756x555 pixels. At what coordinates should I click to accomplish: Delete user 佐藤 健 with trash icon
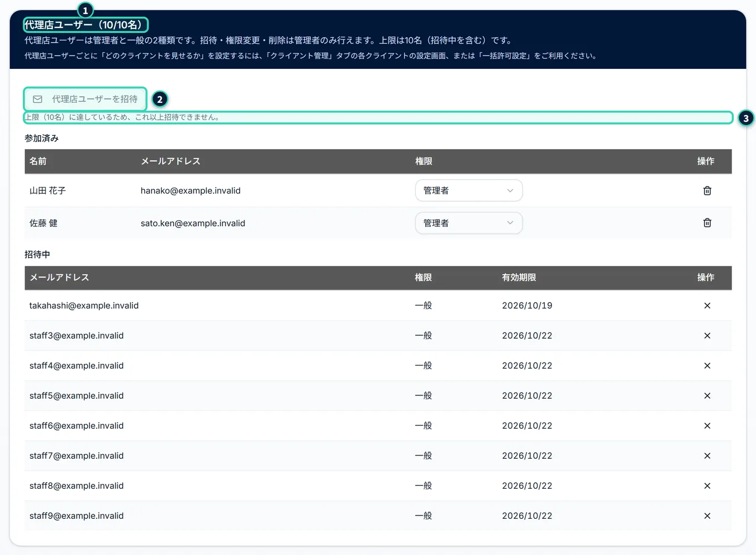point(707,223)
